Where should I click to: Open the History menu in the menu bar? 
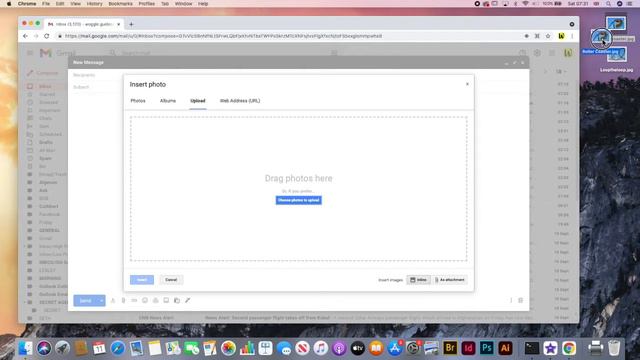coord(94,4)
